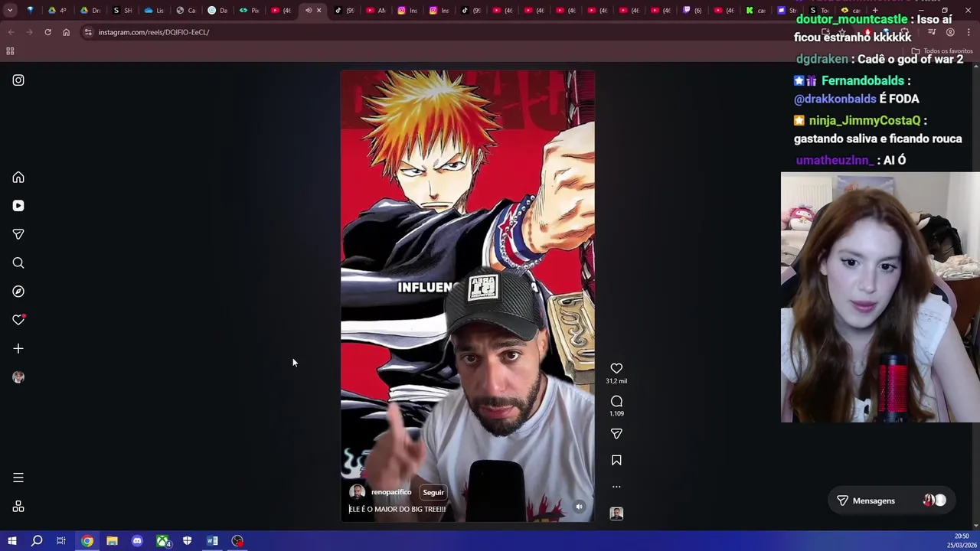Open Xbox app from taskbar
The width and height of the screenshot is (980, 551).
[162, 541]
